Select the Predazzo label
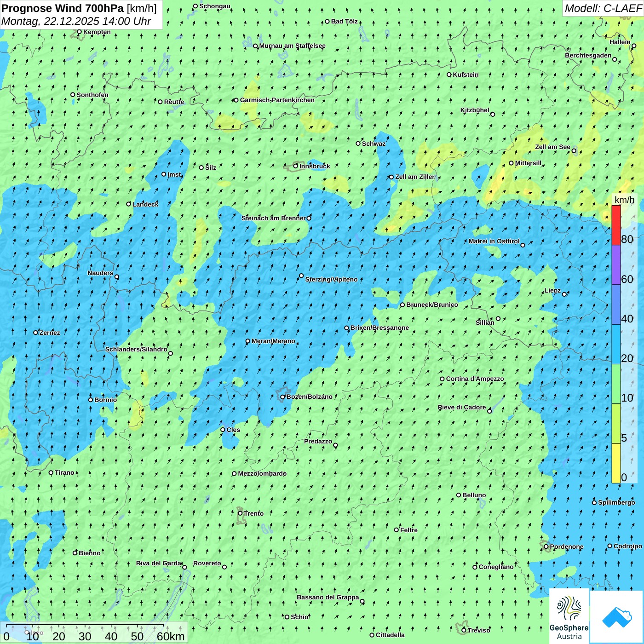 coord(318,441)
